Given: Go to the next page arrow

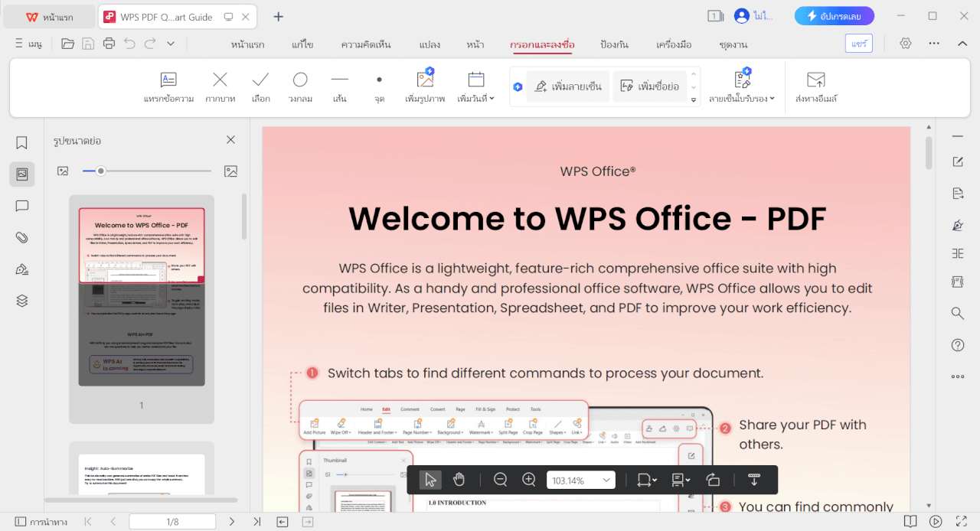Looking at the screenshot, I should click(232, 522).
